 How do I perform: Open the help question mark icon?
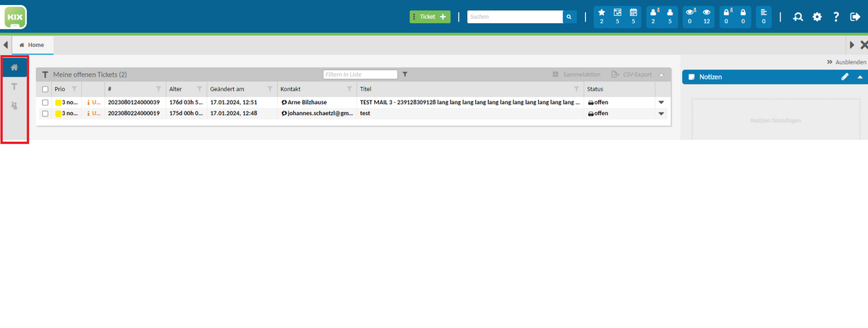835,17
